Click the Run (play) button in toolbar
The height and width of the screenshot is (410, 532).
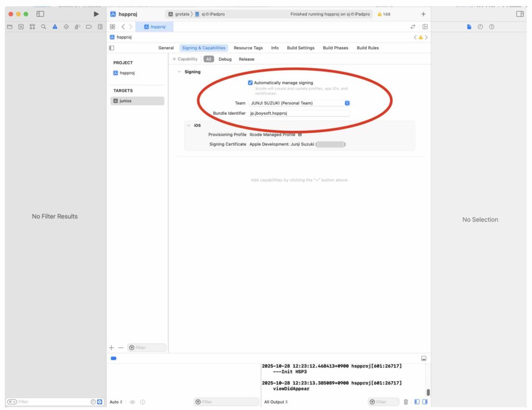(x=96, y=14)
